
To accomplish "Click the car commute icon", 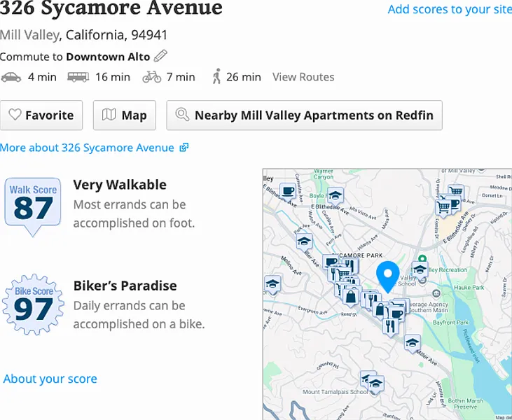I will (11, 77).
